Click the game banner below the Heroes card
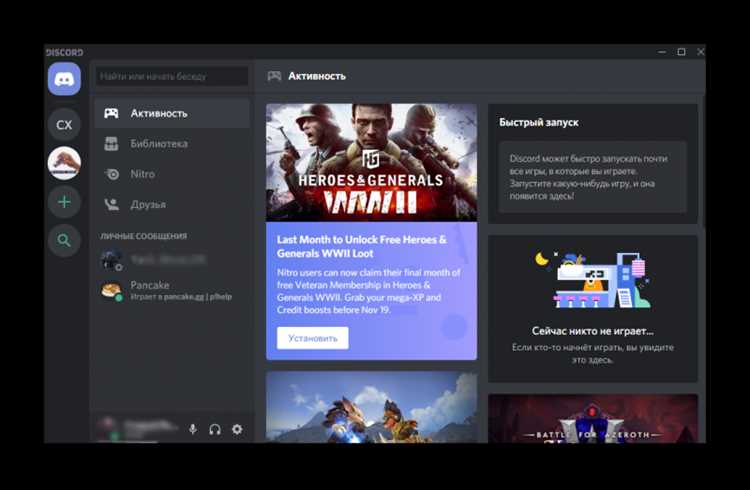The image size is (750, 490). (371, 407)
